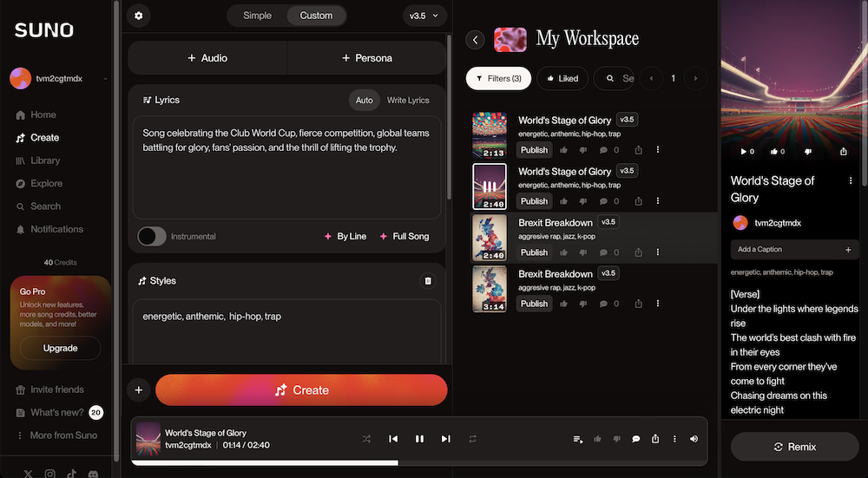This screenshot has height=478, width=868.
Task: Click the Upgrade button
Action: click(61, 348)
